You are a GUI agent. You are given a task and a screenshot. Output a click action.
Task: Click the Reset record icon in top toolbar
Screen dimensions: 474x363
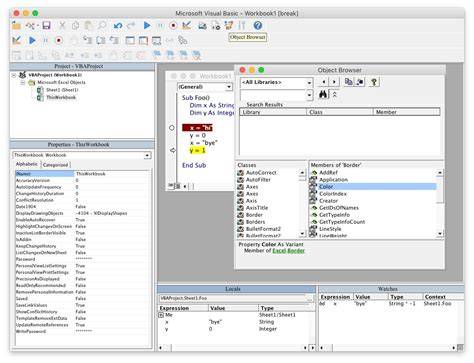[173, 25]
